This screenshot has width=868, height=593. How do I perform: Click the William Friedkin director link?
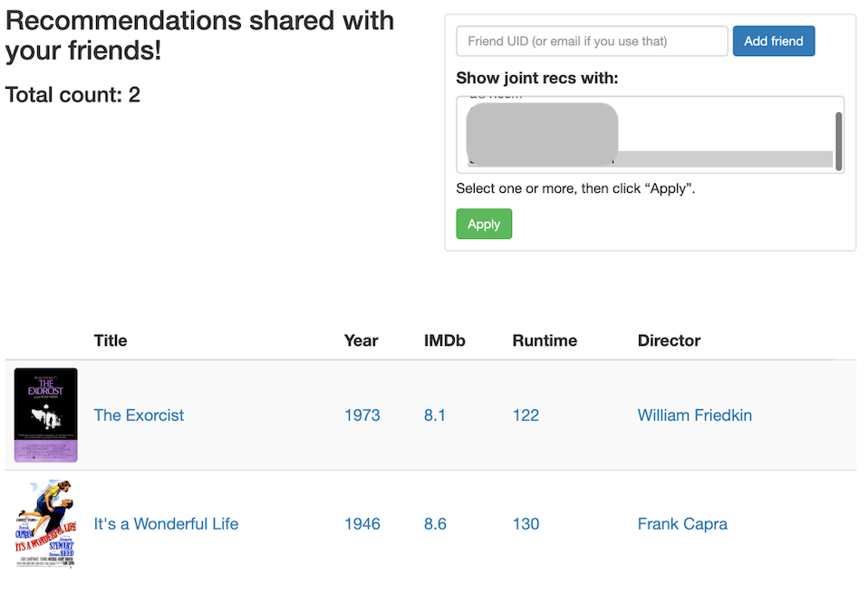point(694,416)
